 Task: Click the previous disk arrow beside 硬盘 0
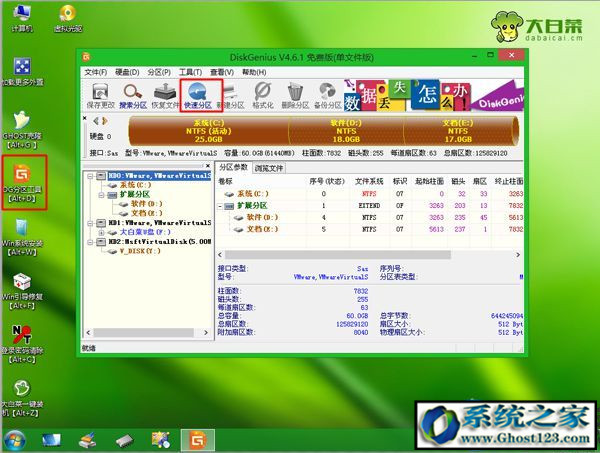[x=96, y=121]
